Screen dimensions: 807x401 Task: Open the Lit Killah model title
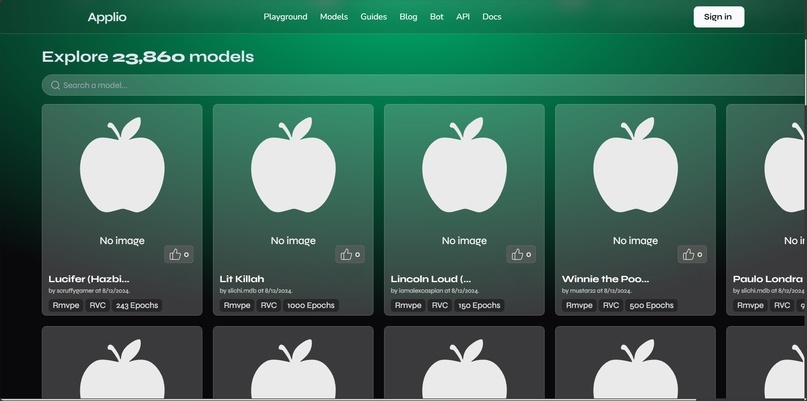pos(242,279)
